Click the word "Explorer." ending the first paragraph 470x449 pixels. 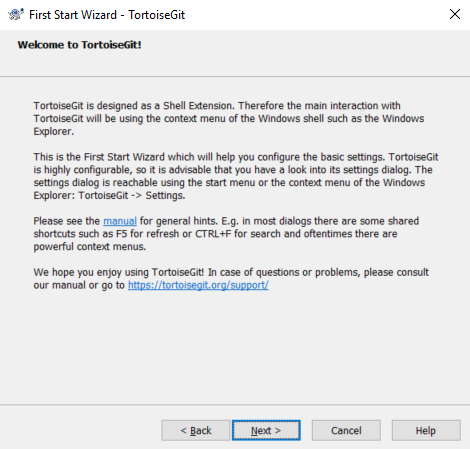pyautogui.click(x=54, y=131)
